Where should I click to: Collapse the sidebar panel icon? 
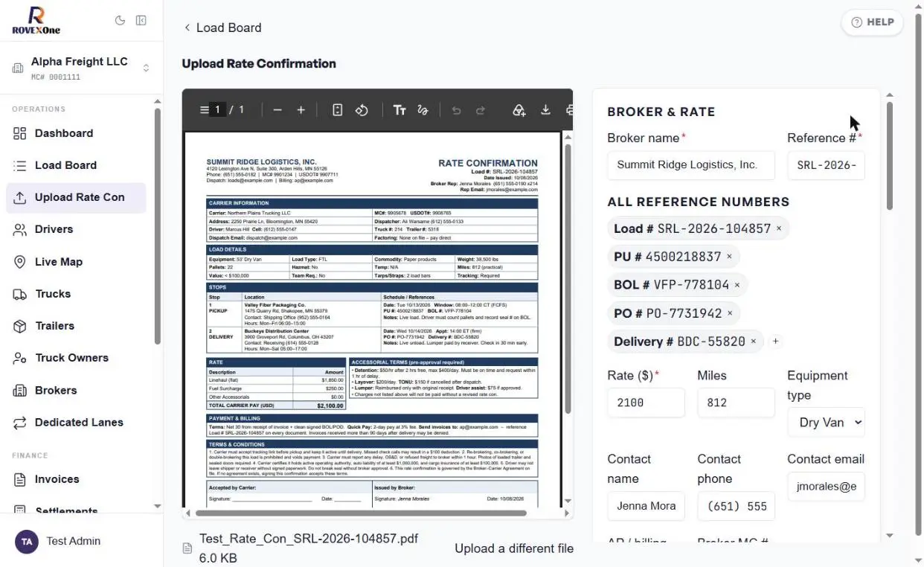141,21
